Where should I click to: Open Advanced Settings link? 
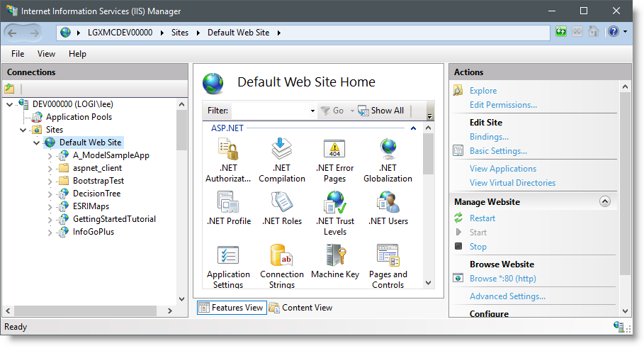[507, 296]
